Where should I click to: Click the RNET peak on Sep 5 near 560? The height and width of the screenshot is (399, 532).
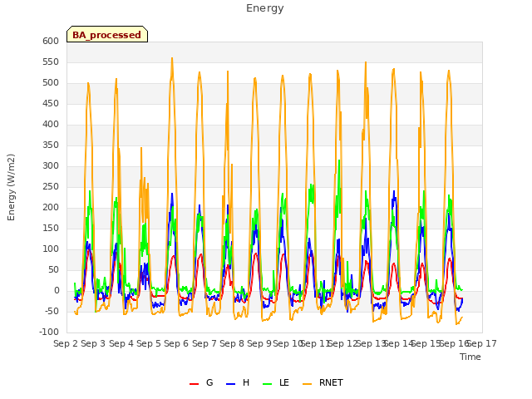(172, 58)
